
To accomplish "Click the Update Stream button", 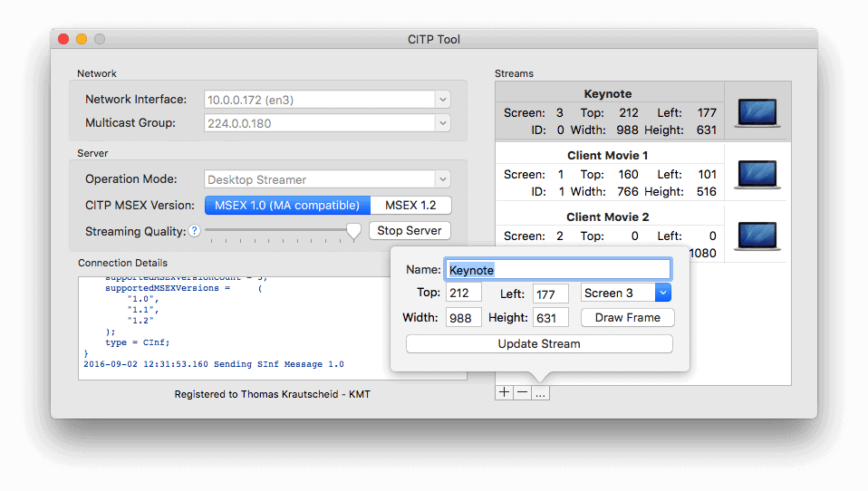I will click(x=539, y=343).
